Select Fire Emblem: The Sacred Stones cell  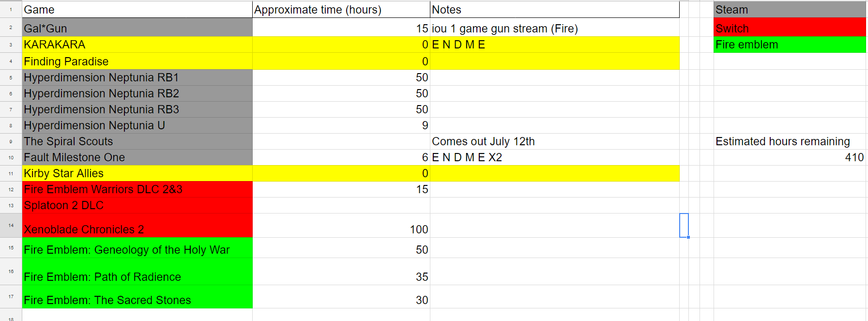tap(137, 297)
